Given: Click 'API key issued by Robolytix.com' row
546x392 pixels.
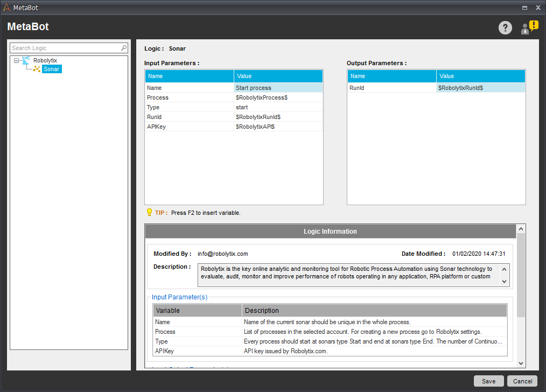Looking at the screenshot, I should [x=374, y=351].
